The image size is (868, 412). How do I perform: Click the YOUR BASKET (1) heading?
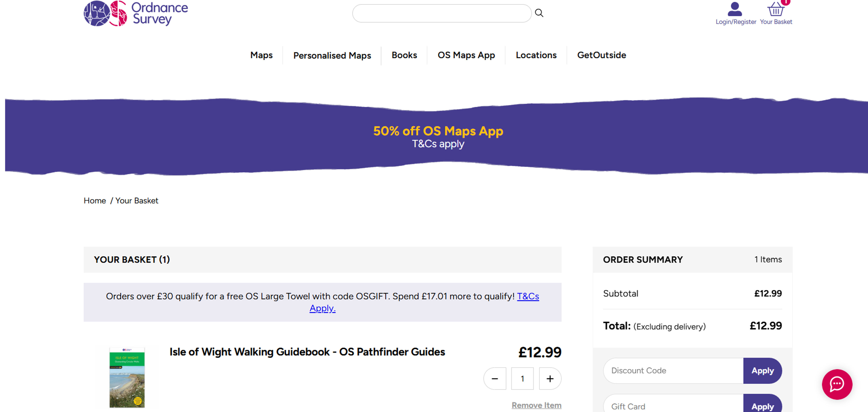[132, 260]
